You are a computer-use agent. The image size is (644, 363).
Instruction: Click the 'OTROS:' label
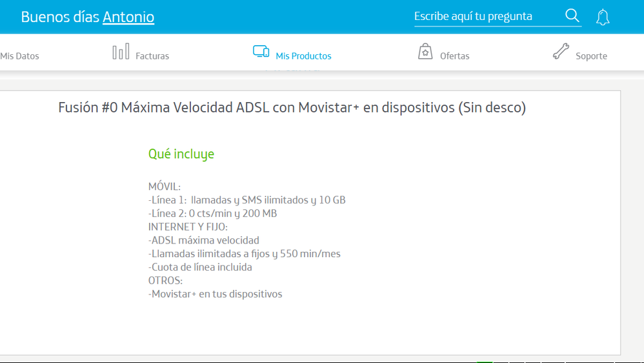[165, 281]
